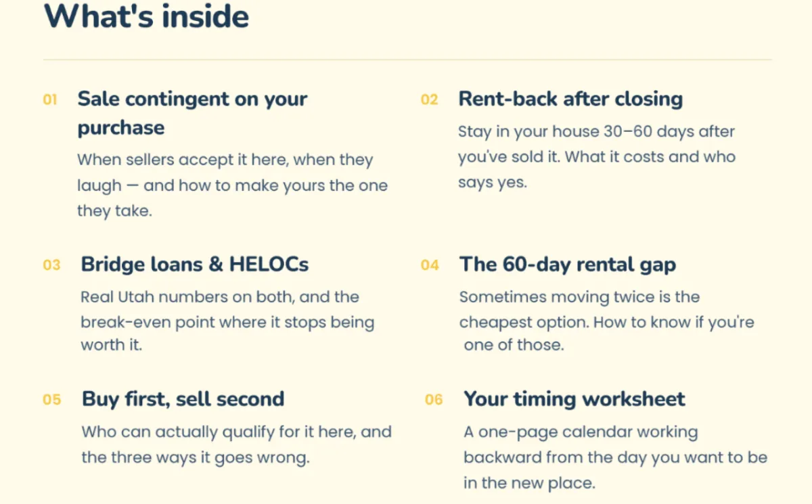Click the "When sellers accept it here" description
The width and height of the screenshot is (812, 504).
tap(232, 185)
